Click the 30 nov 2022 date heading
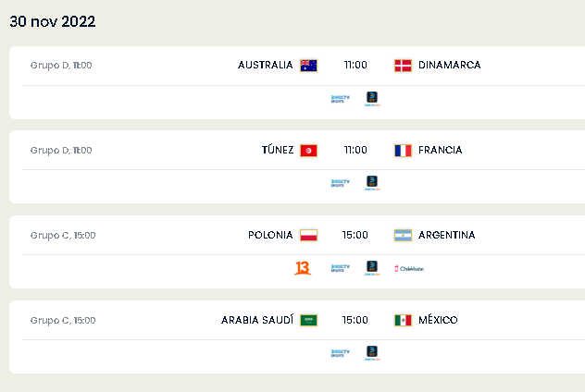The image size is (585, 392). [x=53, y=21]
